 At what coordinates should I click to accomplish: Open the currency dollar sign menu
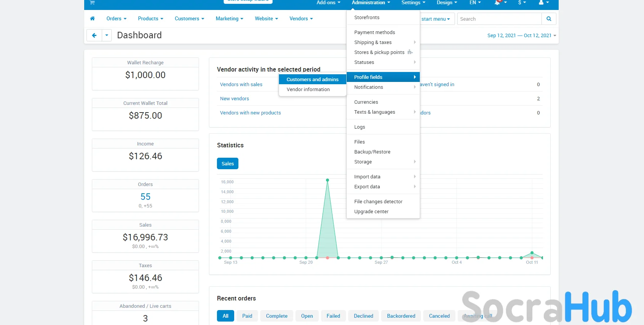coord(522,3)
